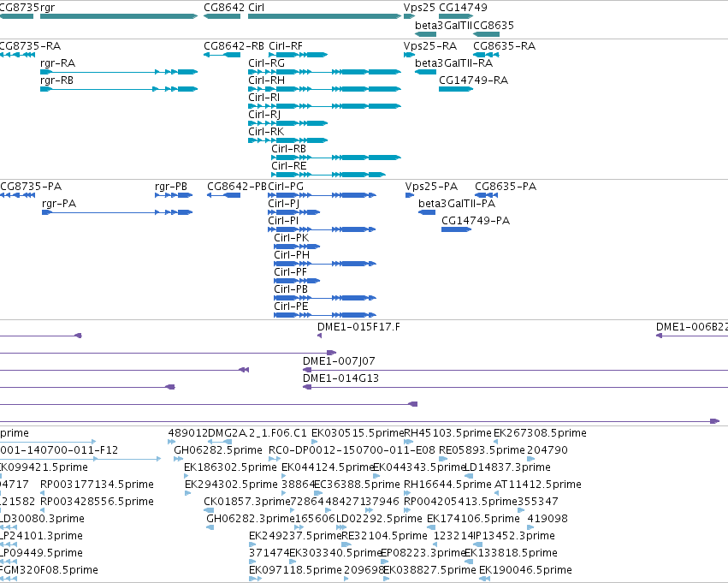Open the DME1-014G13 BAC label
The image size is (728, 583).
click(x=340, y=379)
